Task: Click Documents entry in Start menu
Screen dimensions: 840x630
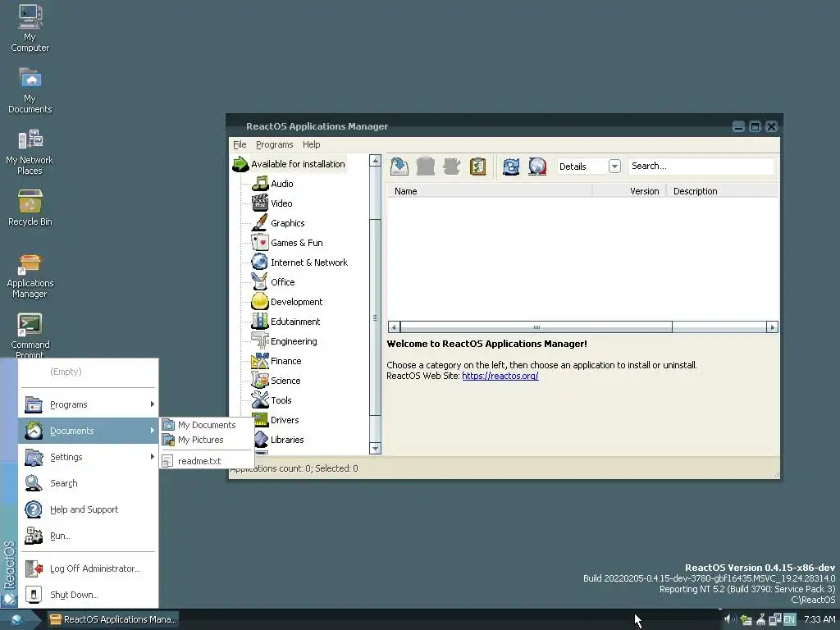Action: pos(89,431)
